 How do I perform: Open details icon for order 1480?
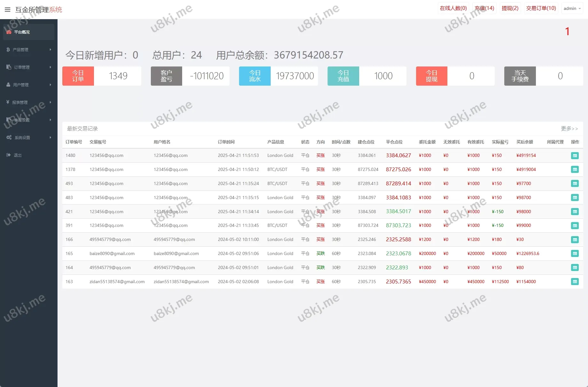[575, 156]
